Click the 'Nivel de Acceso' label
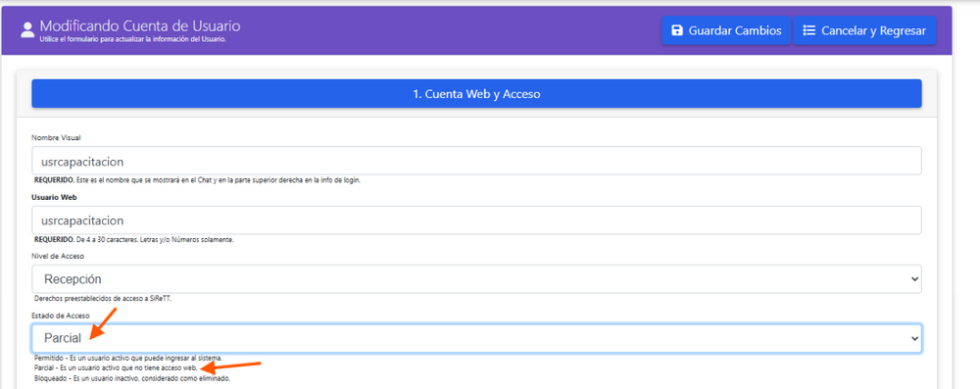 click(x=58, y=256)
